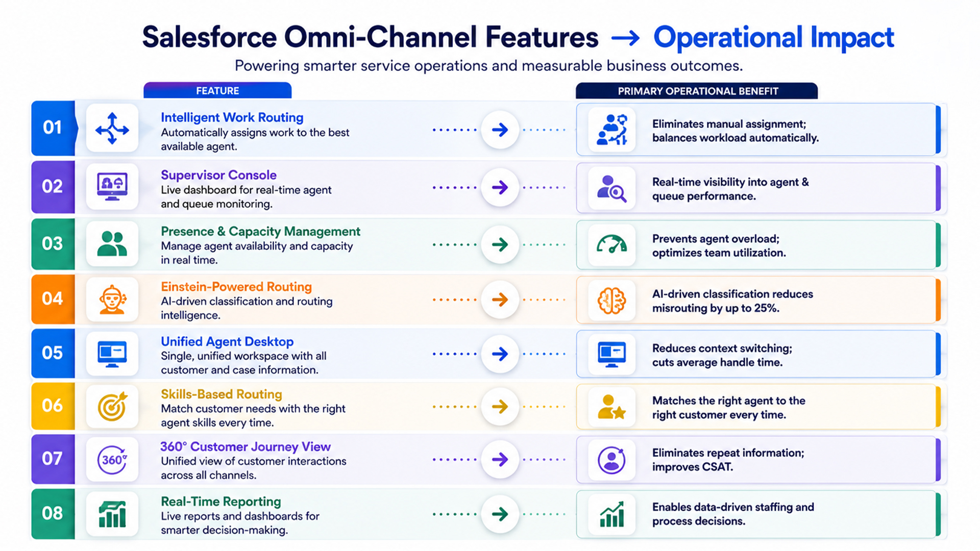The image size is (980, 551).
Task: Click the four-way arrows Intelligent Work Routing icon
Action: (x=112, y=129)
